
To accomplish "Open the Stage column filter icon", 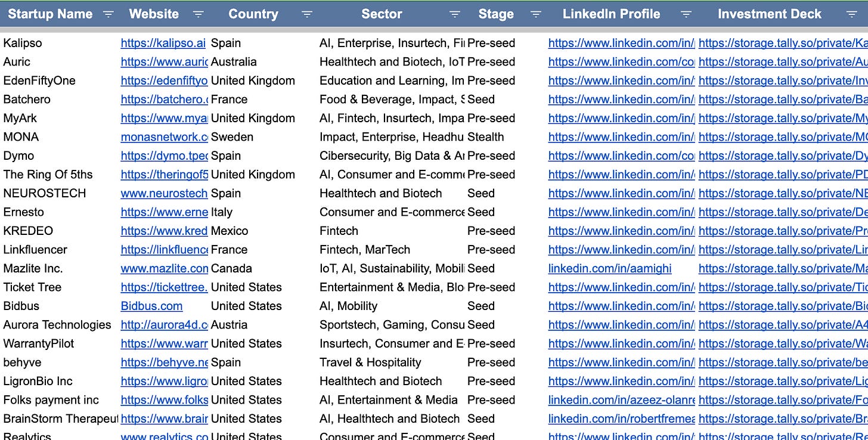I will point(536,14).
